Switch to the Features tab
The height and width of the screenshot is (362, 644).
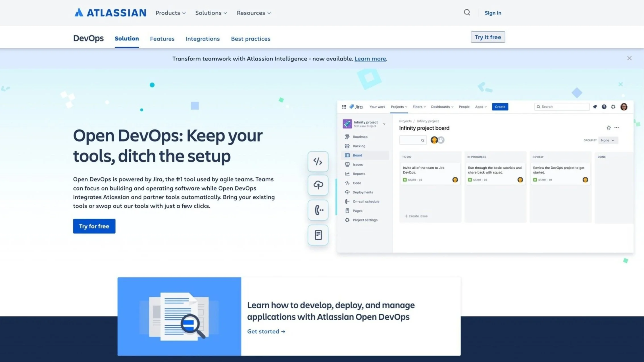click(162, 39)
